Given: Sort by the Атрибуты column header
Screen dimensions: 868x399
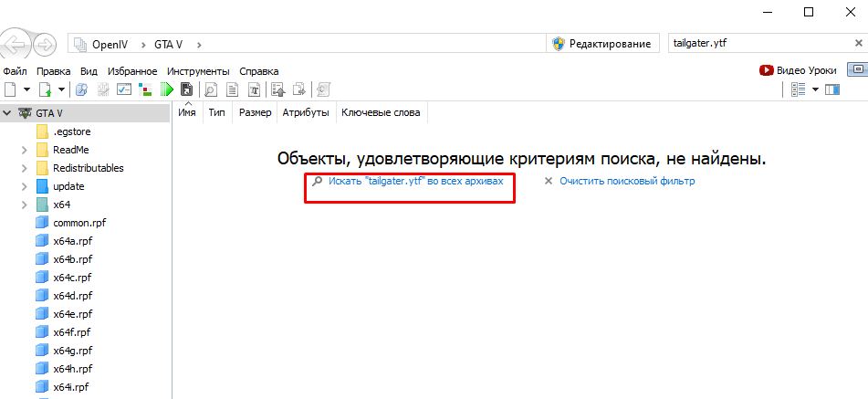Looking at the screenshot, I should pyautogui.click(x=306, y=113).
